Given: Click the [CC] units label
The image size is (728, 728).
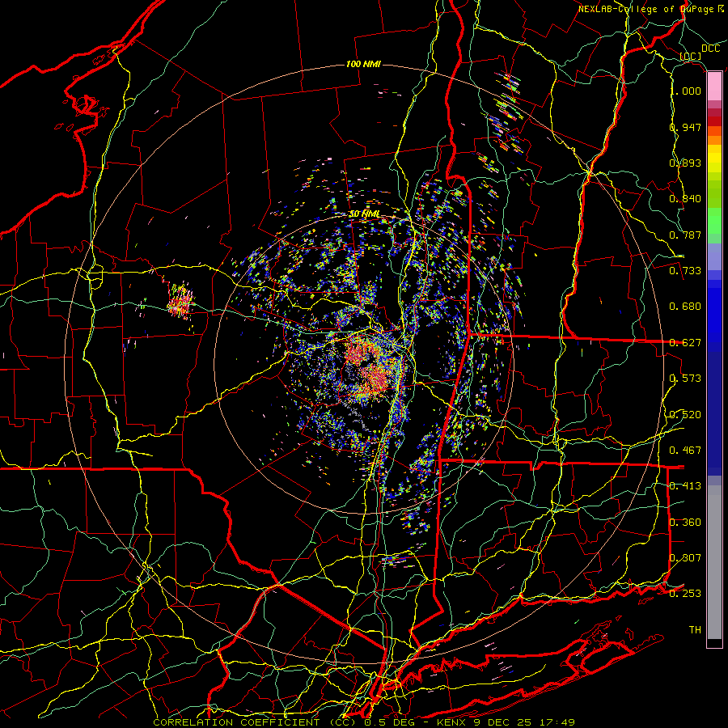Looking at the screenshot, I should pos(691,56).
